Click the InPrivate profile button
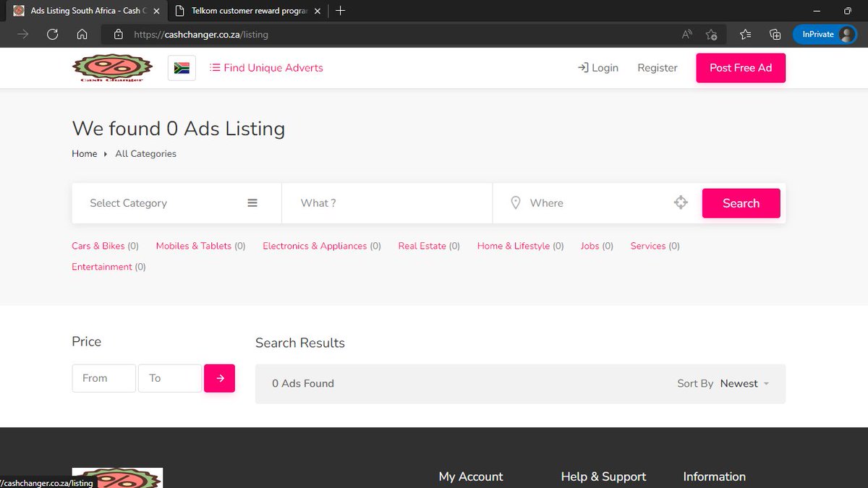 coord(825,34)
